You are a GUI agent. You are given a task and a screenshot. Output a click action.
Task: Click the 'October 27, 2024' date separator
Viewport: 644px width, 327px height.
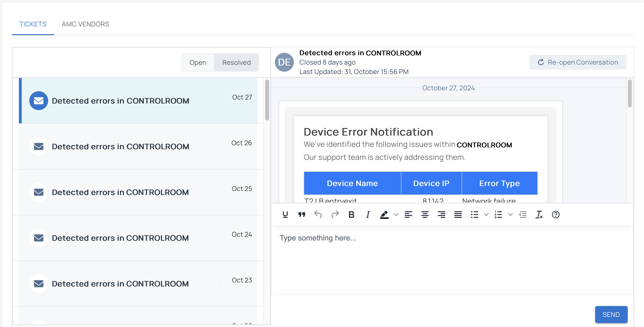tap(448, 88)
